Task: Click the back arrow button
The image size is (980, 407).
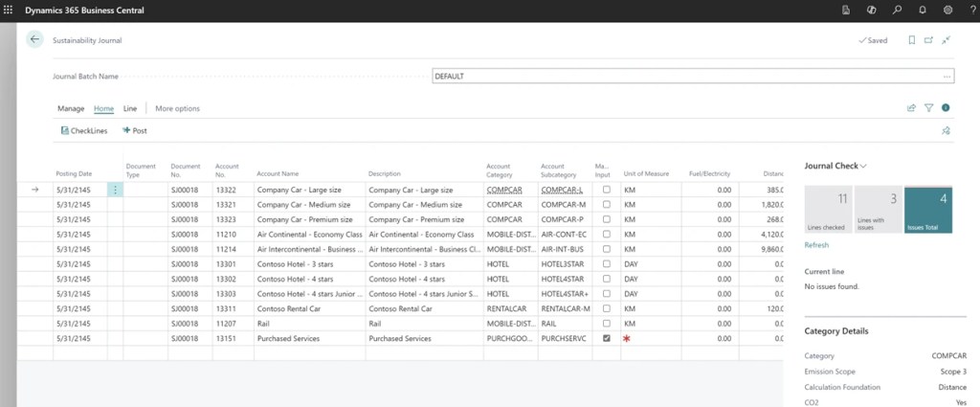Action: click(35, 39)
